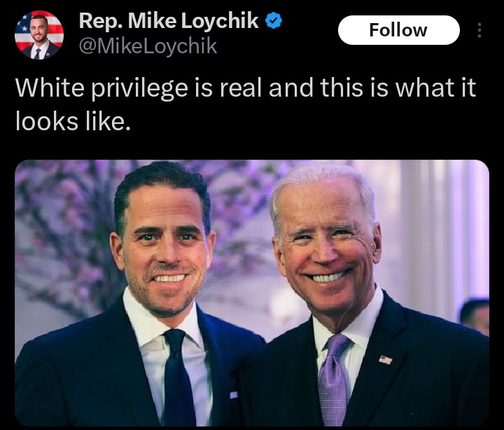Click the white-haired man's face in the photo
Image resolution: width=504 pixels, height=430 pixels.
pos(325,238)
